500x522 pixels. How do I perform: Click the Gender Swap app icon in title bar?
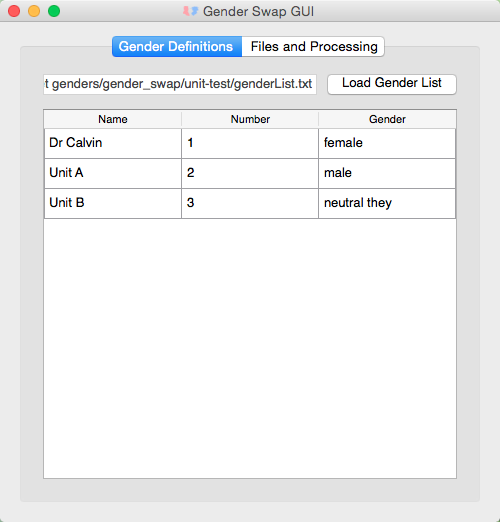click(x=190, y=11)
